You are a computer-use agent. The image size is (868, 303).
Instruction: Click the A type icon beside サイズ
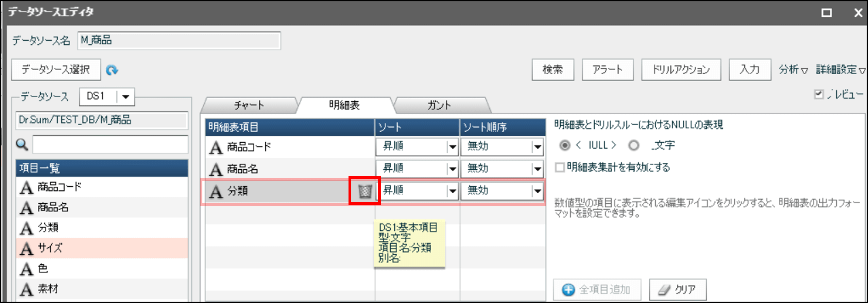(x=26, y=248)
